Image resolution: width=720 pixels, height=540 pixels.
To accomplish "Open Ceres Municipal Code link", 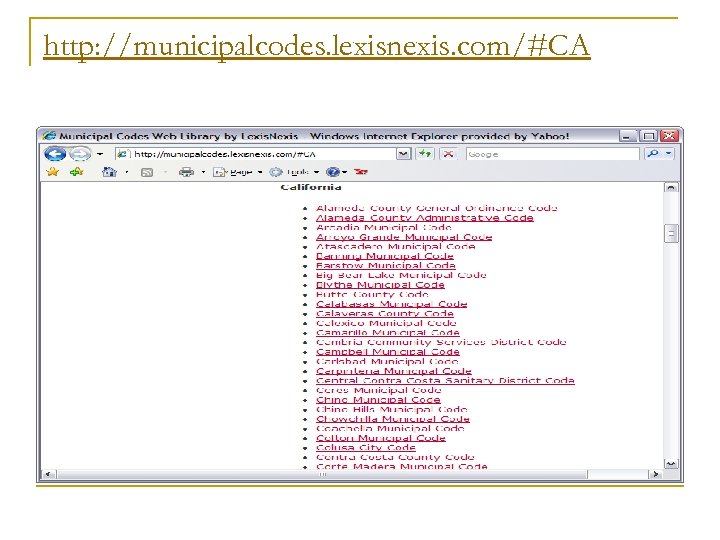I will point(378,390).
